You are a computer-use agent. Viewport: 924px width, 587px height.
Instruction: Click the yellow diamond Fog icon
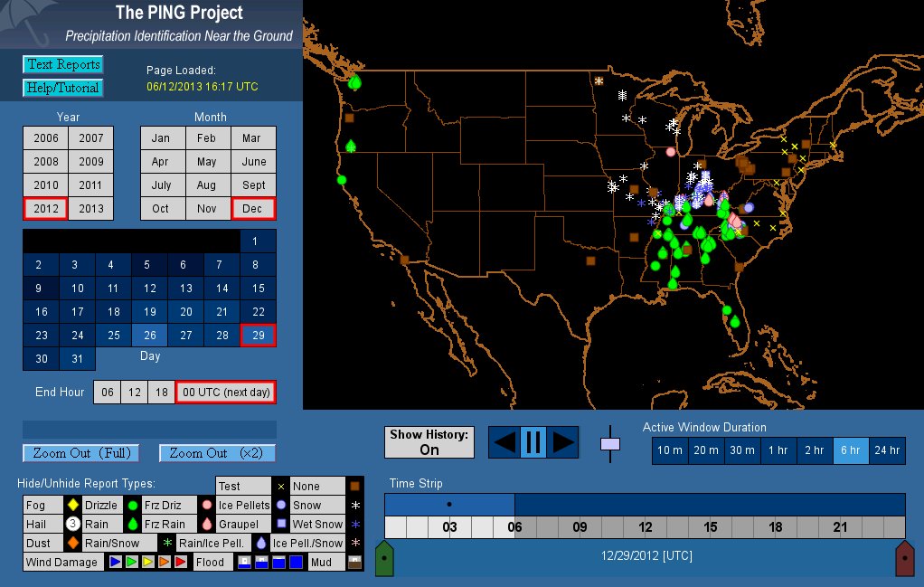72,506
